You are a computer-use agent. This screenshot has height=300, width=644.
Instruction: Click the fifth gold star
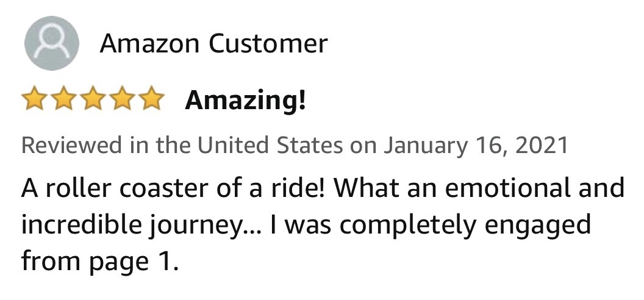151,98
